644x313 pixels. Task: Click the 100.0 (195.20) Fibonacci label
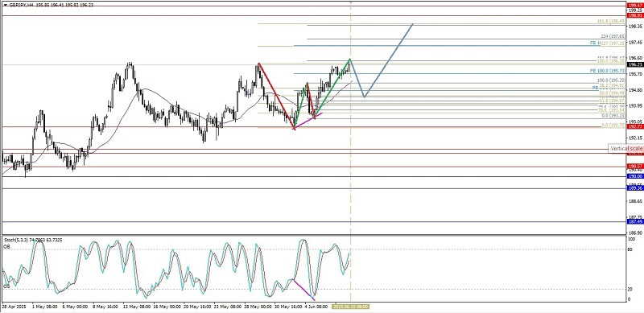611,80
